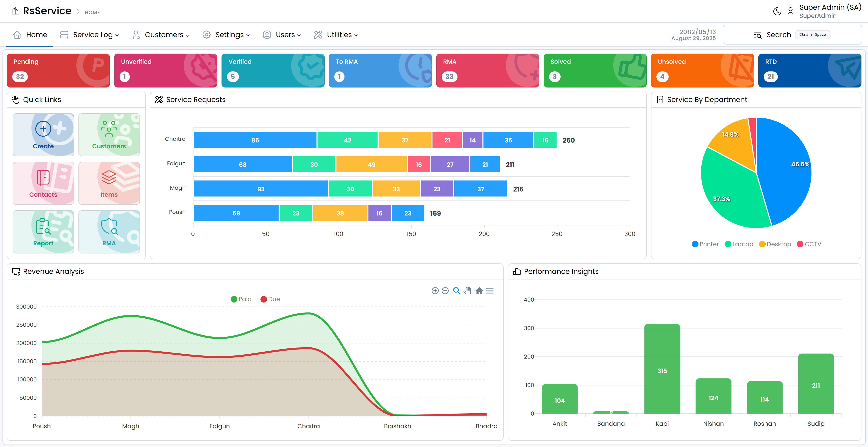The image size is (868, 447).
Task: Click the RMA quick link shield icon
Action: [x=109, y=226]
